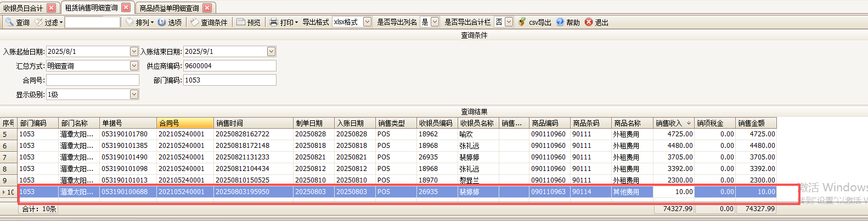Expand the 汇总方式 明细查询 combo box
Viewport: 868px width, 221px height.
tap(134, 65)
